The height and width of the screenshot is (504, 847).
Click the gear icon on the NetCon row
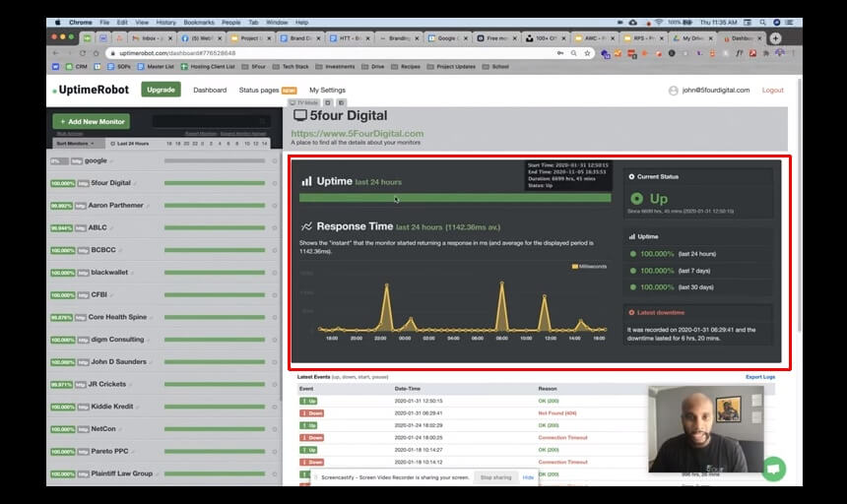pyautogui.click(x=275, y=429)
